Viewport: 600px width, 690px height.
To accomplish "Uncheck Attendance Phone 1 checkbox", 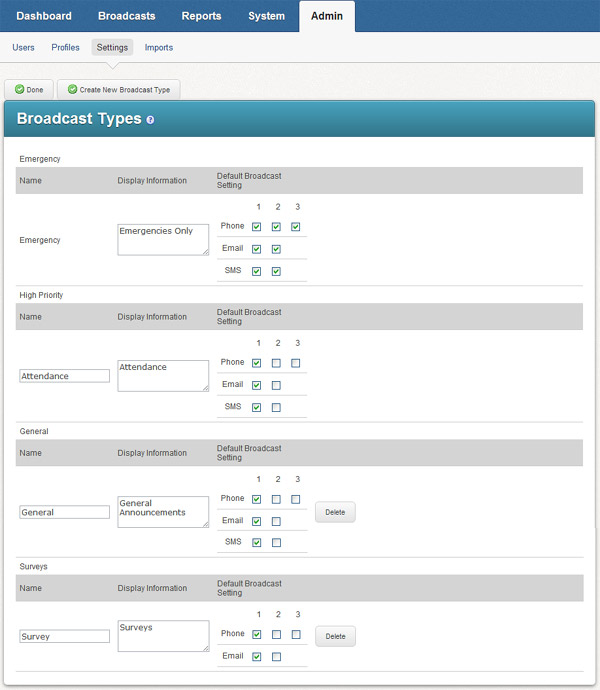I will point(256,363).
